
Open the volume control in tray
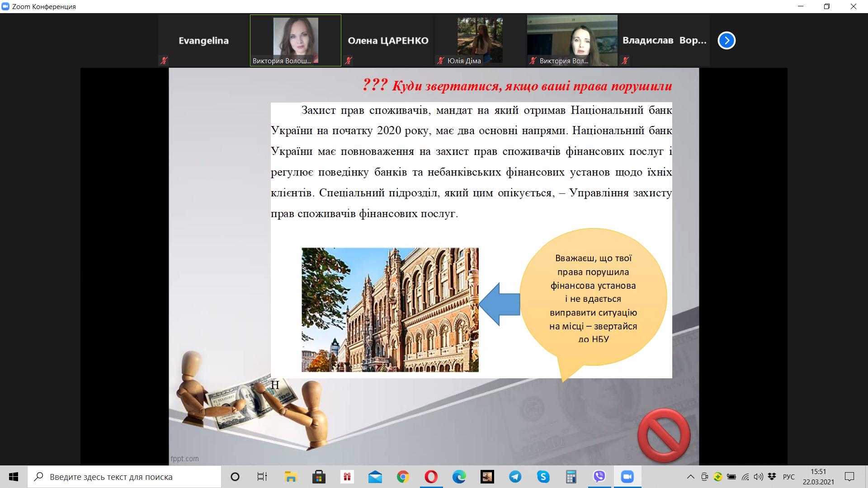[x=758, y=477]
